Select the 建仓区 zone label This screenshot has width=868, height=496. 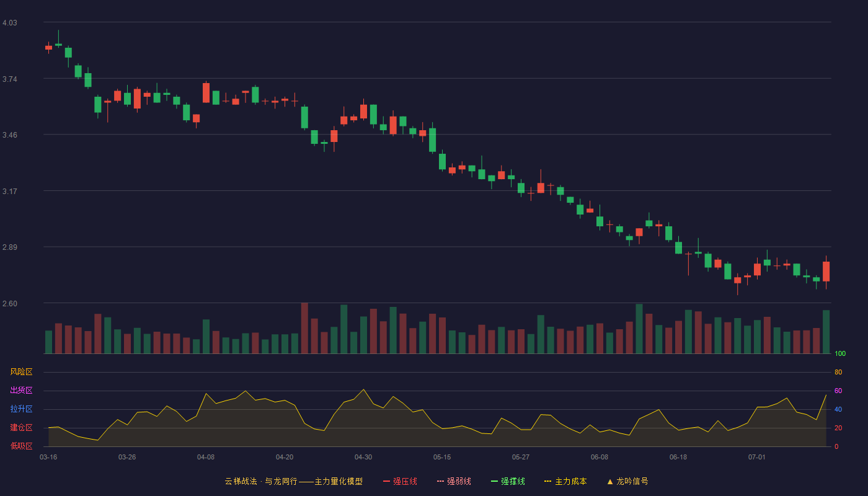(21, 428)
